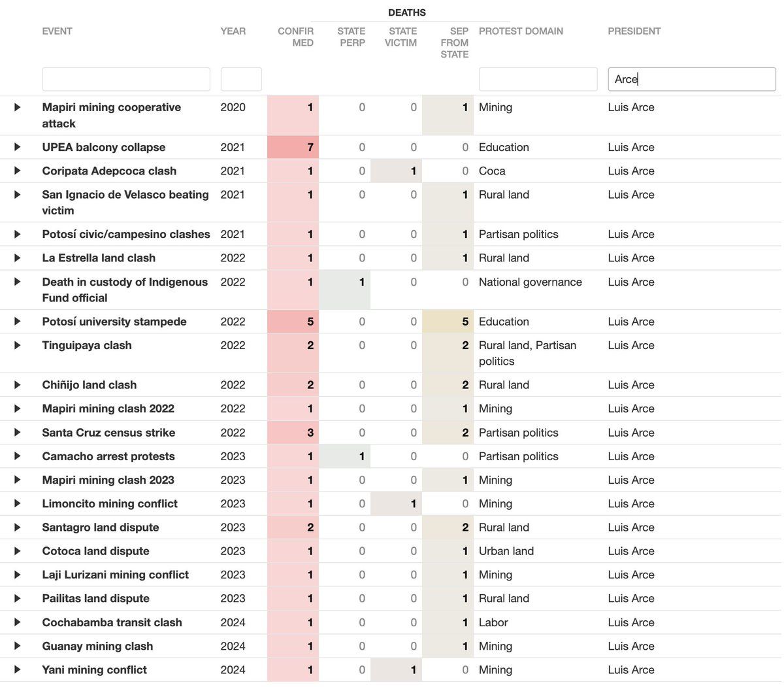Click the President filter containing Arce
The image size is (784, 687).
click(691, 79)
